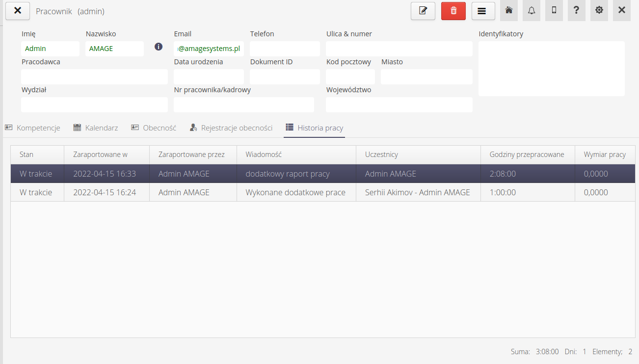Open settings gear icon
This screenshot has width=639, height=364.
599,10
